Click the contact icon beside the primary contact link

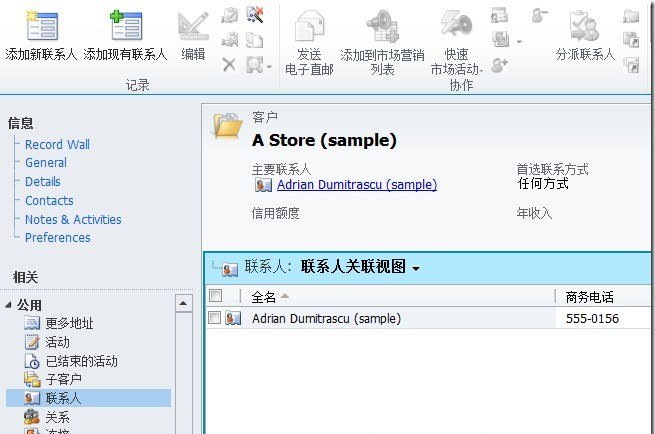[x=264, y=185]
